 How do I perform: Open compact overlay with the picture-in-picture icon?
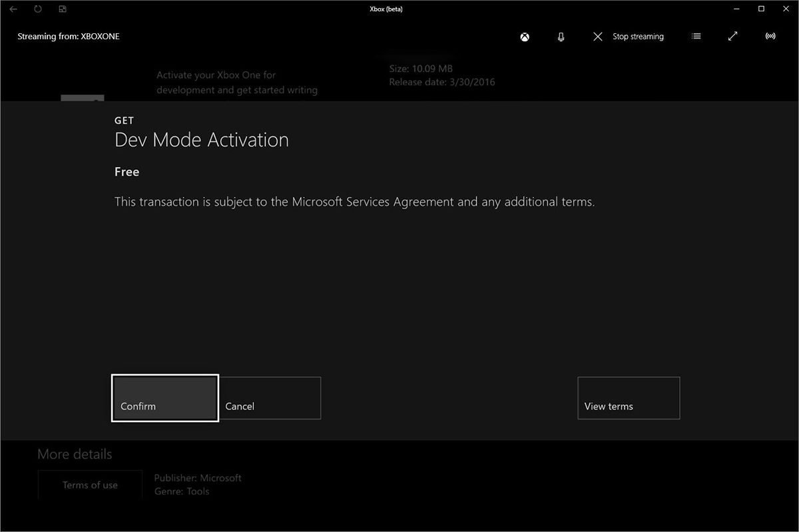(x=62, y=9)
